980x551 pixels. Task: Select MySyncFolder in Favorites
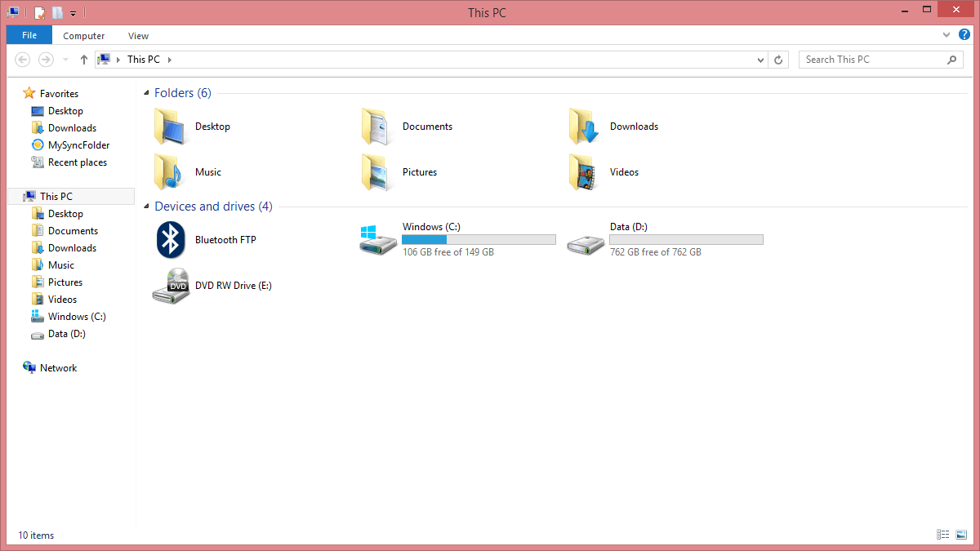coord(78,145)
